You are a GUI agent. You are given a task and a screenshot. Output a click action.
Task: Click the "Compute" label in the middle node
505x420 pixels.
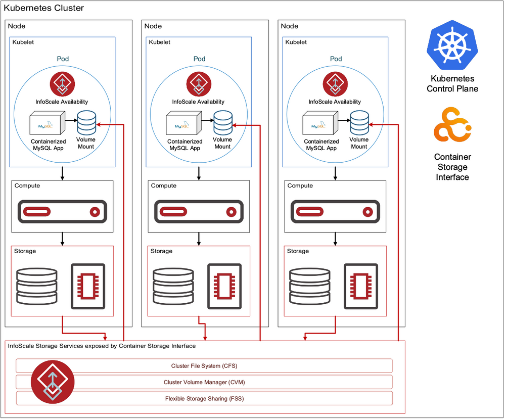pos(164,186)
